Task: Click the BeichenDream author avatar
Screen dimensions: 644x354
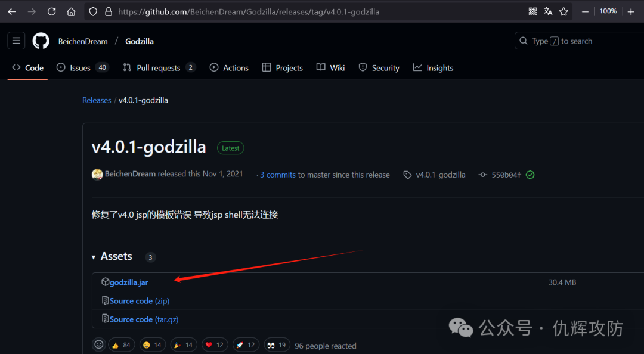Action: pos(97,174)
